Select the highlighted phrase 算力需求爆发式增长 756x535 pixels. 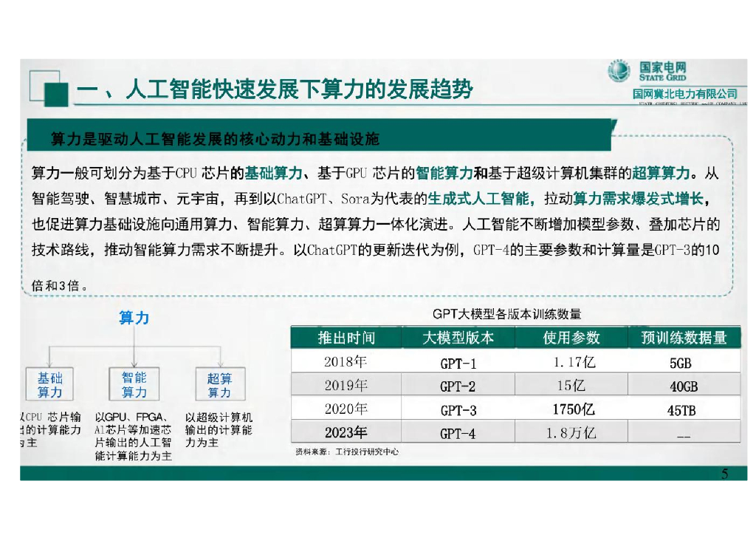coord(639,198)
